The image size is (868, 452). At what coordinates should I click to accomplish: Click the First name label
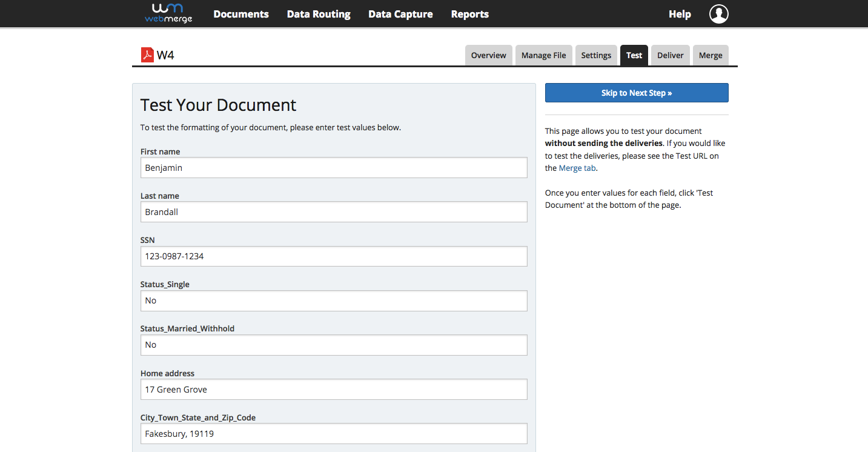click(x=160, y=151)
